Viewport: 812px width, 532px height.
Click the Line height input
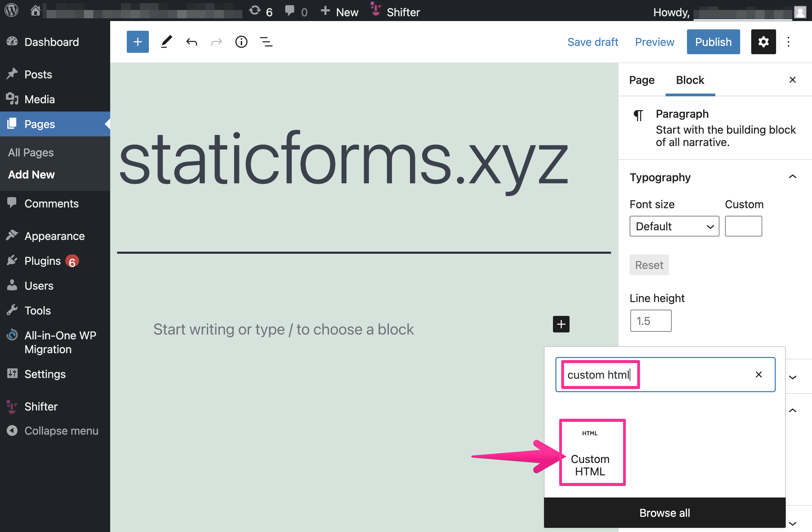coord(651,321)
